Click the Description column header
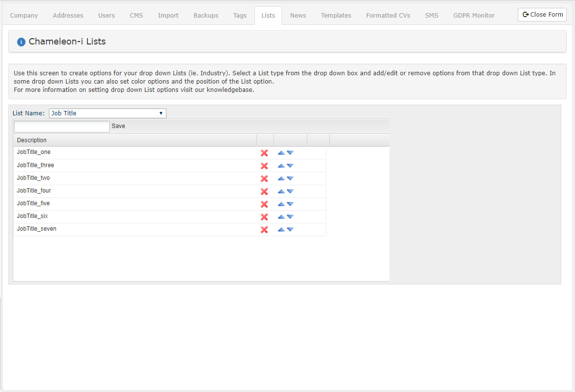575x392 pixels. [x=135, y=140]
